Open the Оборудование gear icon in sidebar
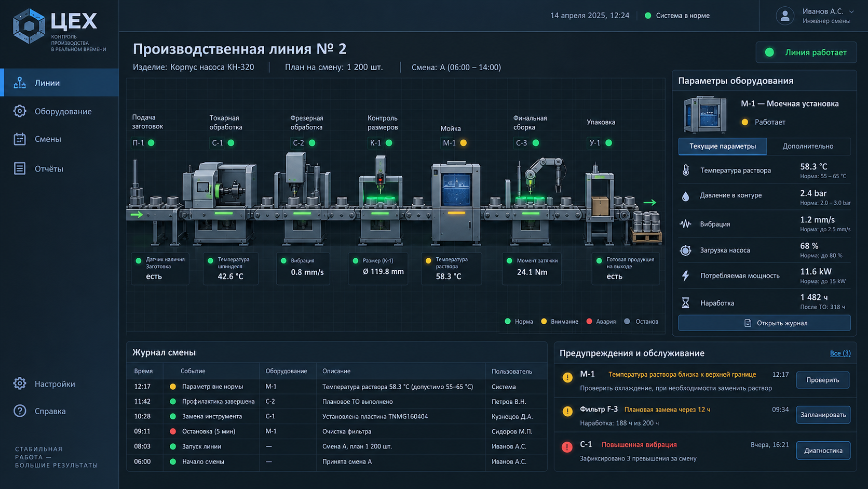The image size is (868, 489). point(20,111)
